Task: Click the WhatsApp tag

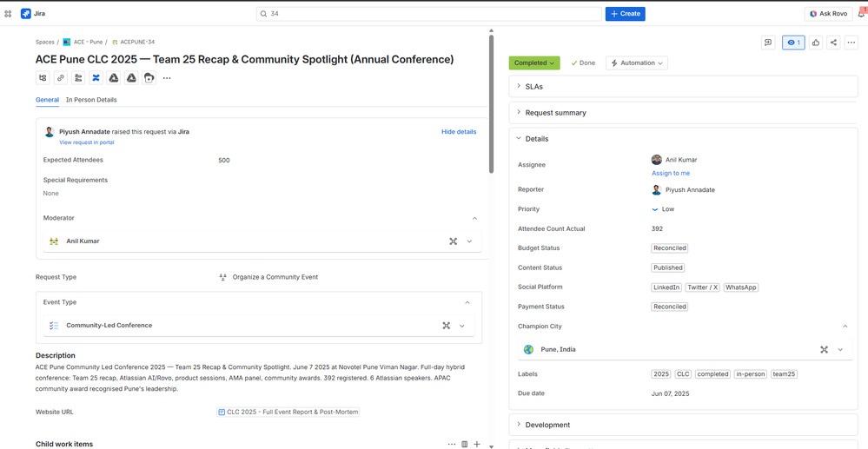Action: click(740, 287)
